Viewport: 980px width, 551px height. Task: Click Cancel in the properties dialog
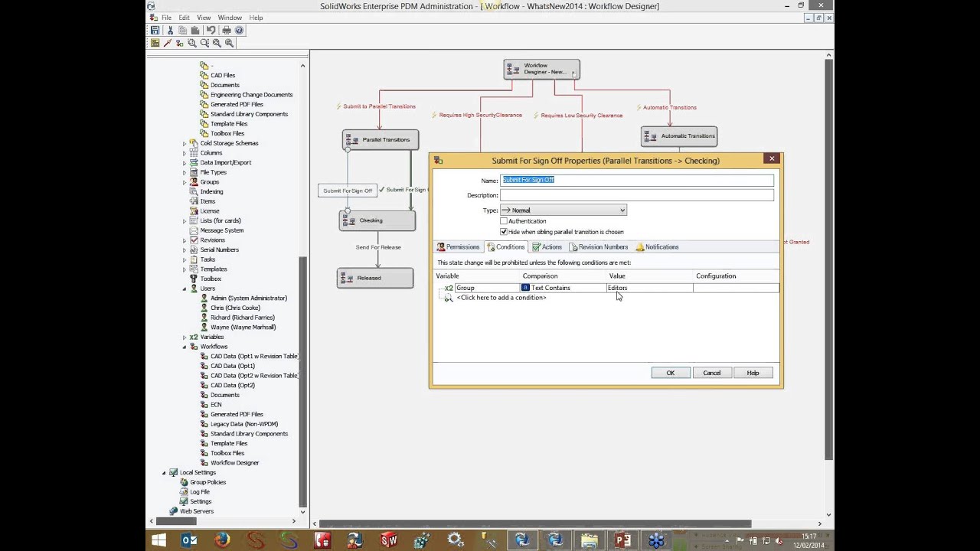(711, 373)
